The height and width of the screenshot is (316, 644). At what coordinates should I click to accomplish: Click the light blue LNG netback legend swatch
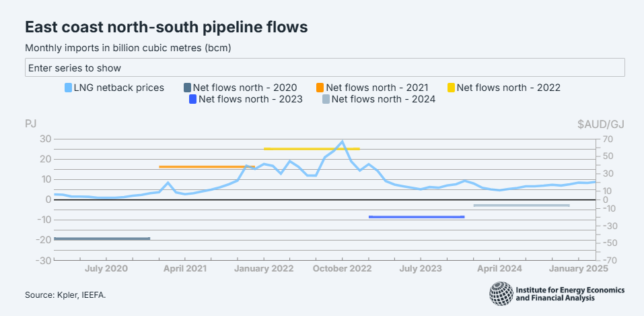(68, 88)
